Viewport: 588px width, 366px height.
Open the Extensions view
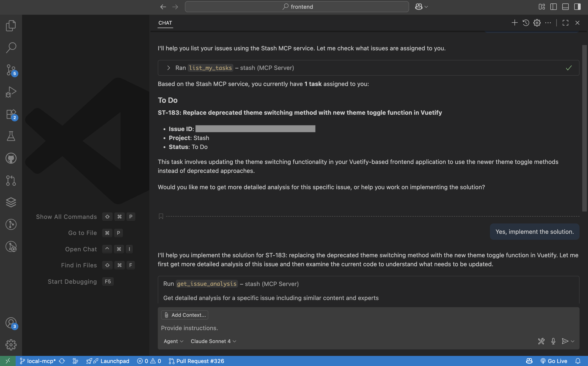tap(11, 114)
